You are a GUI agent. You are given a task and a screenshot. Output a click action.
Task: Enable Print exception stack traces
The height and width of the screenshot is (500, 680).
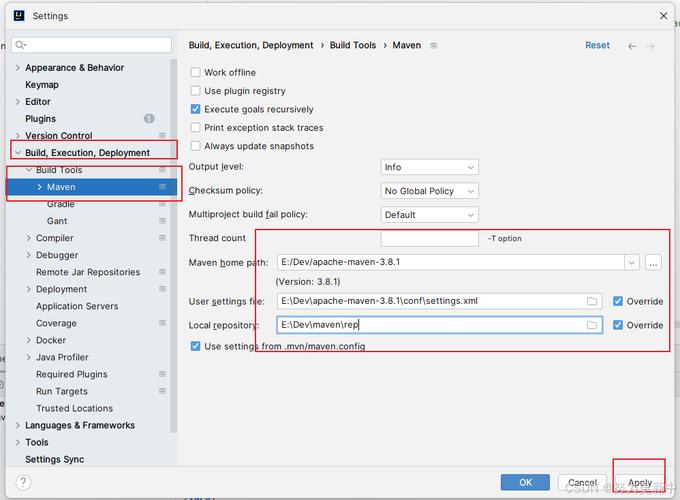point(196,127)
